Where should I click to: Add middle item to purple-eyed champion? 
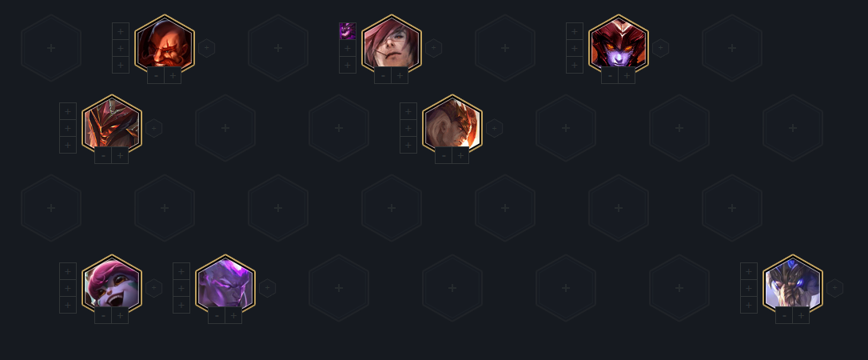tap(181, 288)
